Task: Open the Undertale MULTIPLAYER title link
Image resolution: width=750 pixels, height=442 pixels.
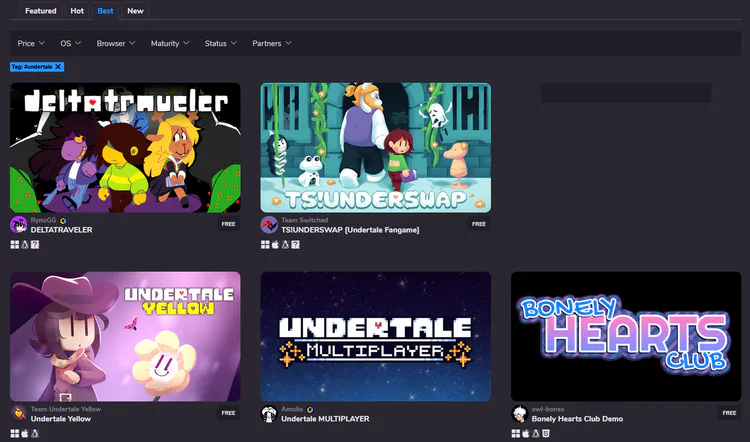Action: 325,419
